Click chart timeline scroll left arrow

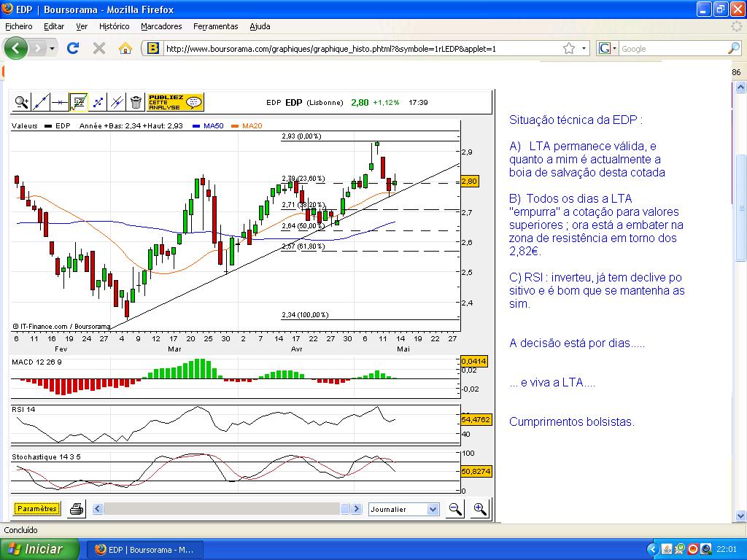(x=98, y=508)
